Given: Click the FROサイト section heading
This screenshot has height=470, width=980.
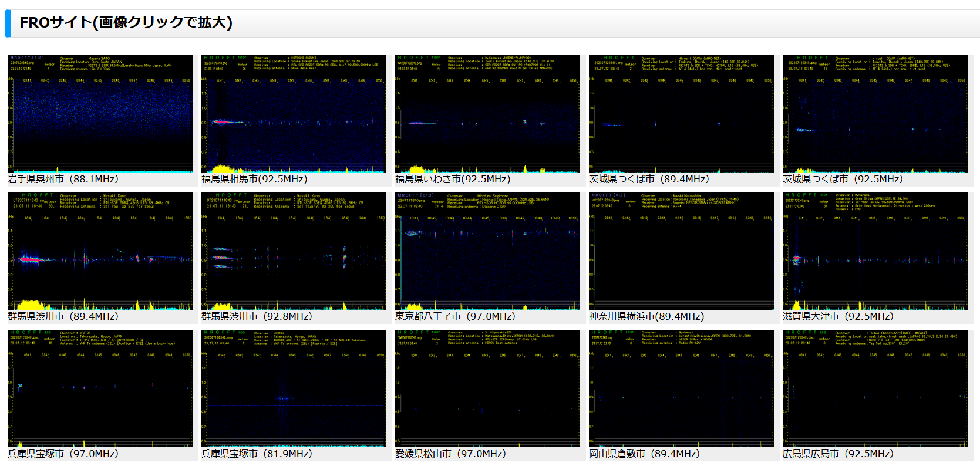Looking at the screenshot, I should click(126, 23).
